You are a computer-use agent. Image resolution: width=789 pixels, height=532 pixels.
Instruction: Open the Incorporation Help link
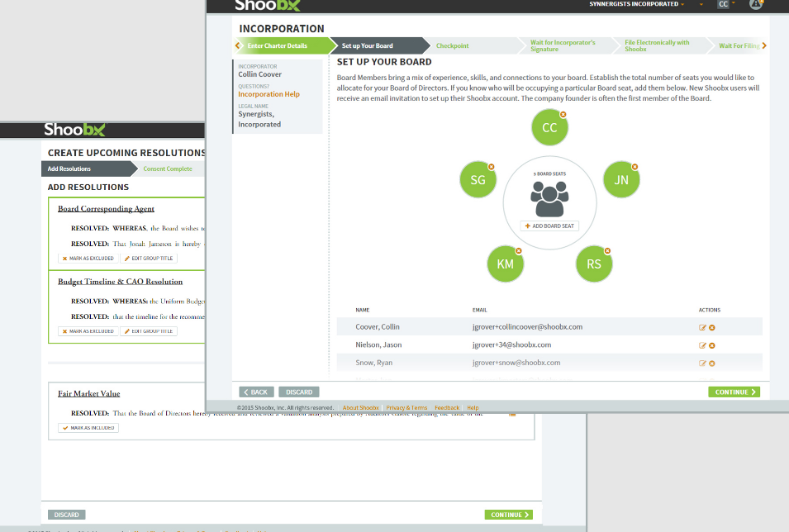click(269, 94)
